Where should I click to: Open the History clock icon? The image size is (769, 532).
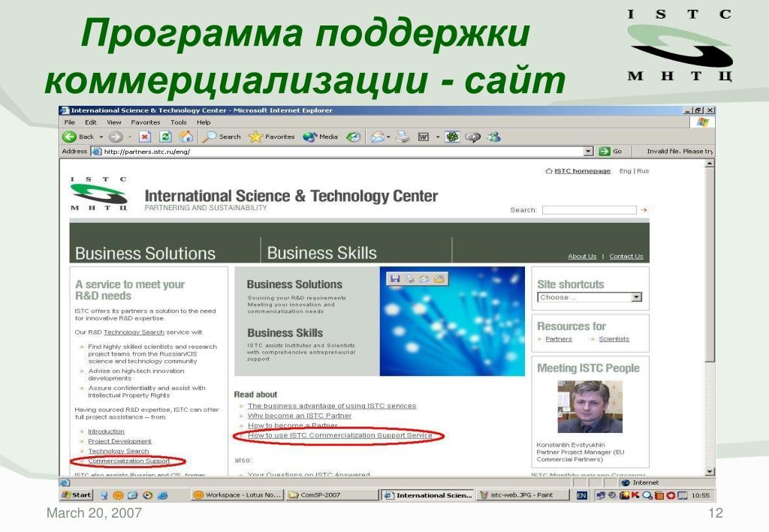click(x=353, y=137)
